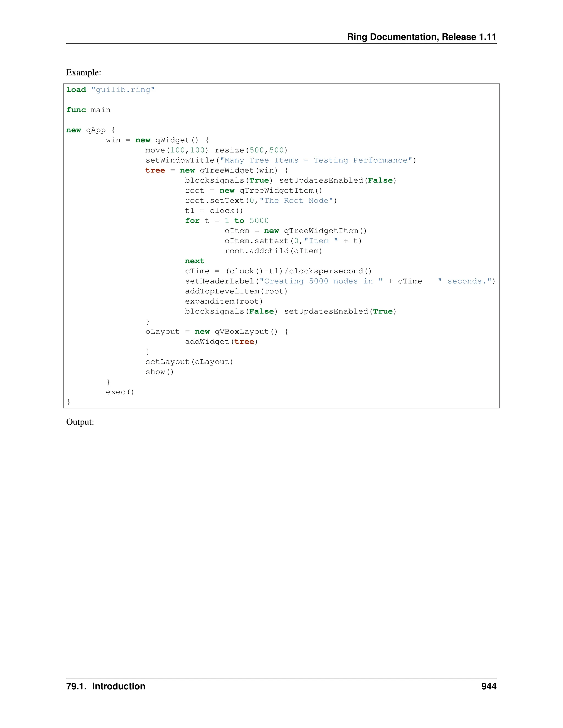Click the red "tree" variable in the qTreeWidget line

155,170
